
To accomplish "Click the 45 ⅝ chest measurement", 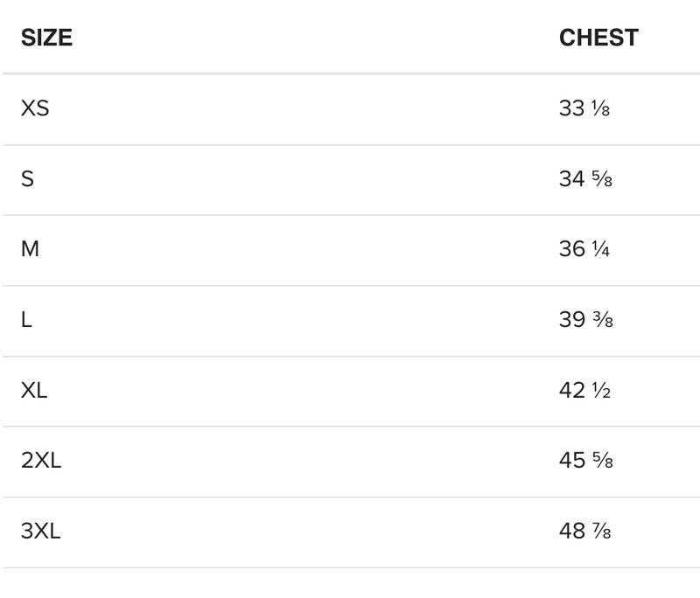I will [585, 461].
